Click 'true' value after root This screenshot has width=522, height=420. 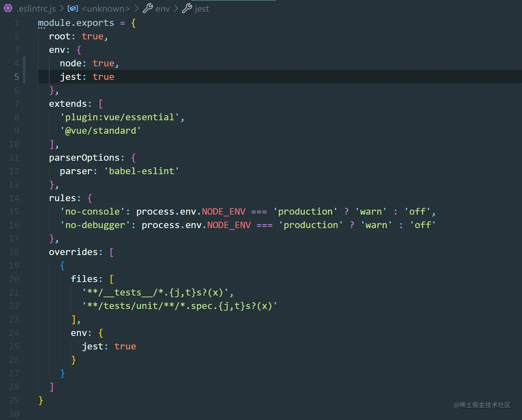tap(93, 37)
